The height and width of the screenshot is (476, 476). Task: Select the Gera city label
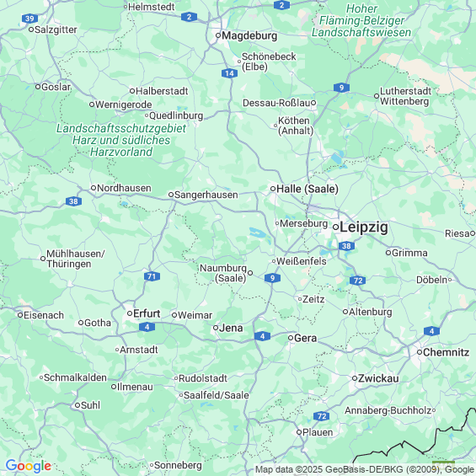point(305,338)
